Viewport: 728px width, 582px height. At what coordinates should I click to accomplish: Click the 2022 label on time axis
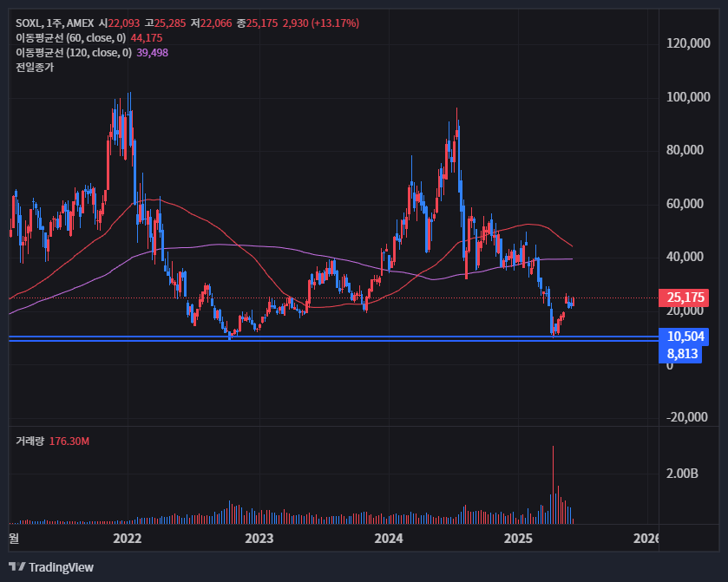click(x=128, y=539)
